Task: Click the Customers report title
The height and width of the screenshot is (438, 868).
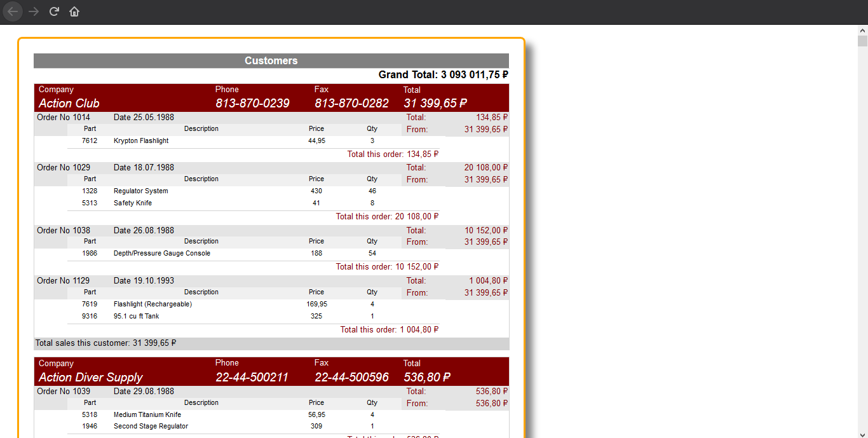Action: point(271,60)
